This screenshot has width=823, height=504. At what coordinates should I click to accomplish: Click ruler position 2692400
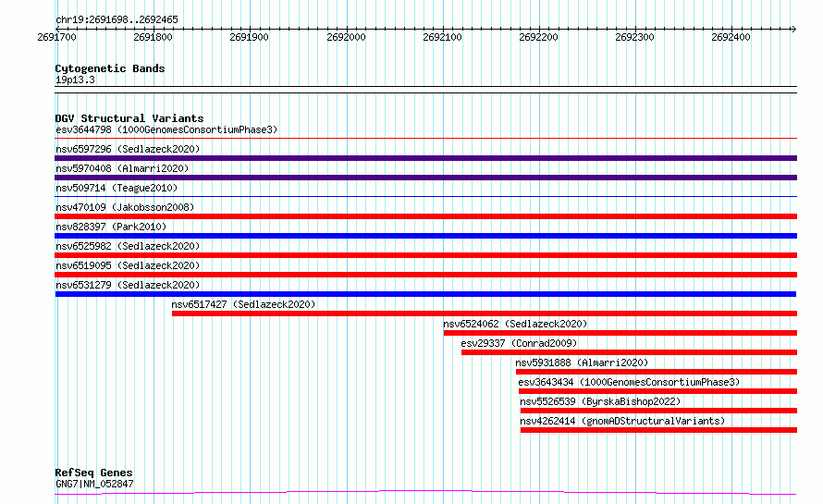(x=731, y=37)
